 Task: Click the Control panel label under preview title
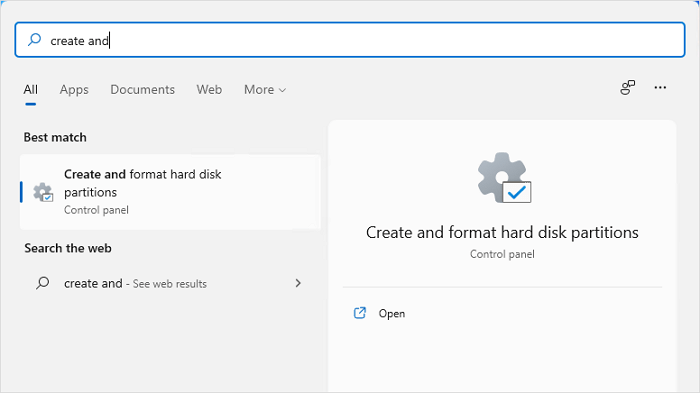coord(502,254)
